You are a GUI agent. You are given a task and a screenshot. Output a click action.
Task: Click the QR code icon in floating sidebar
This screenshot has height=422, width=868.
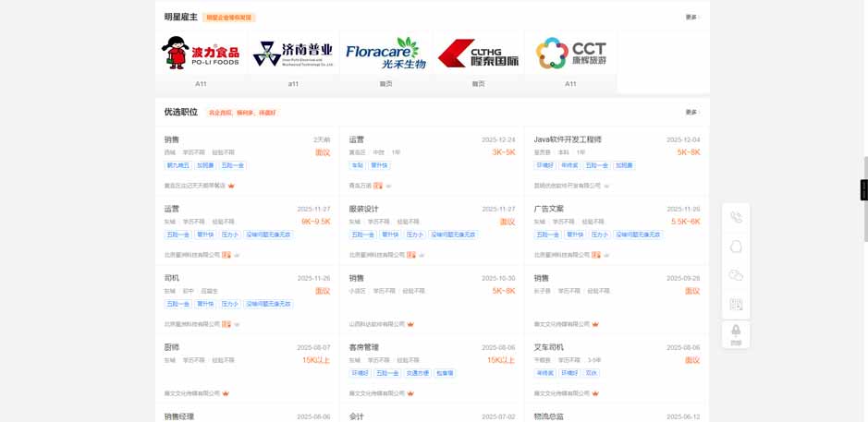(736, 304)
